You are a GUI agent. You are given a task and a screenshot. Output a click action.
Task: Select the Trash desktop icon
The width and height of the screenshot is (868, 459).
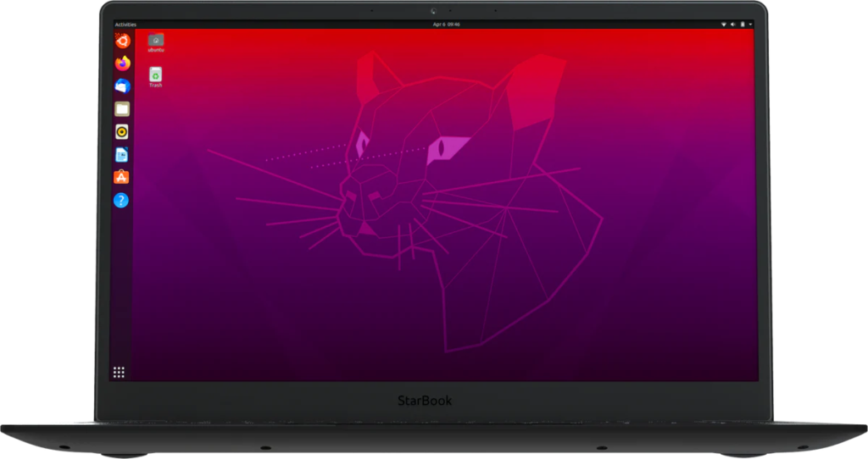(x=156, y=77)
